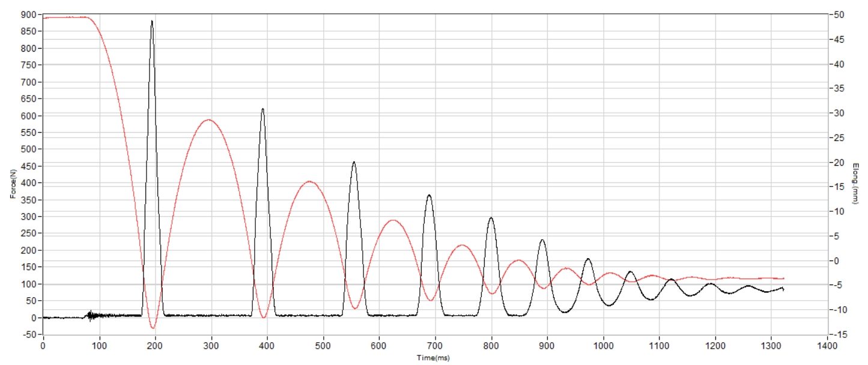Click the 700 tick label on the time axis

435,346
